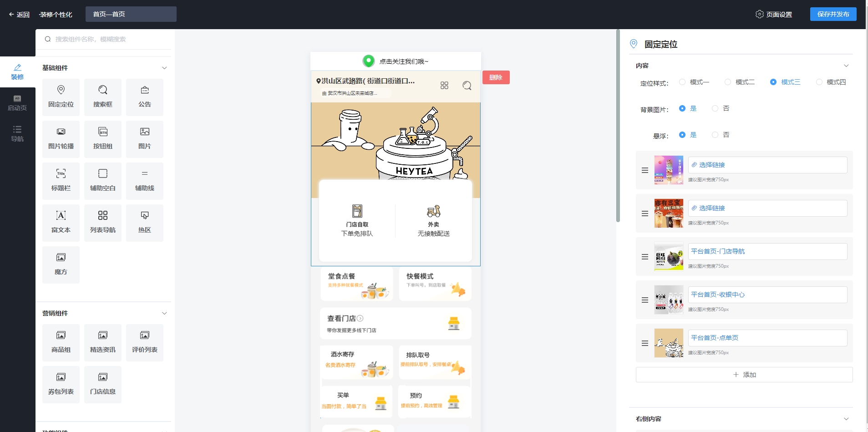Add the 券包列表 marketing component
Screen dimensions: 868x432
(61, 384)
